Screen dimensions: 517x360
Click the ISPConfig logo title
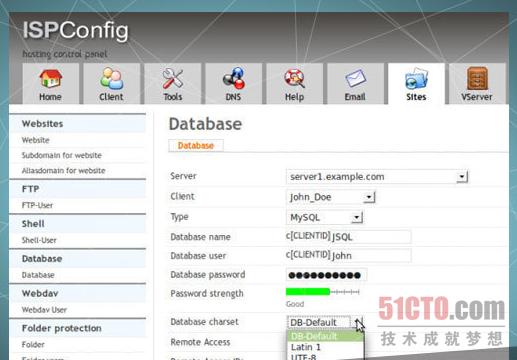click(x=76, y=31)
